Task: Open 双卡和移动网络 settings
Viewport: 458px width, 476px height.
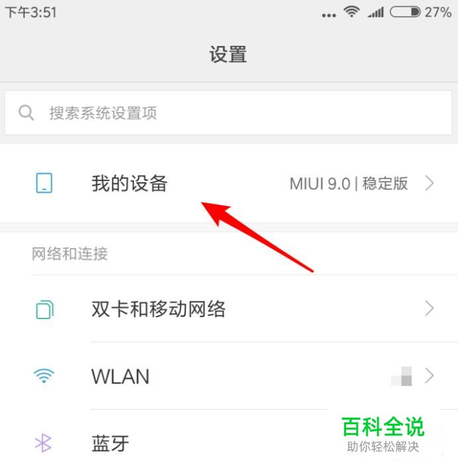Action: coord(229,309)
